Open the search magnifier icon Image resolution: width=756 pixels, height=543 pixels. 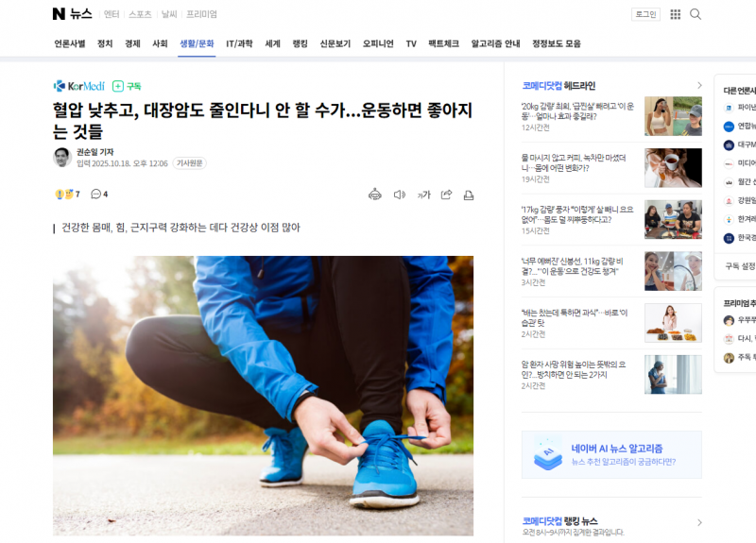click(x=696, y=14)
